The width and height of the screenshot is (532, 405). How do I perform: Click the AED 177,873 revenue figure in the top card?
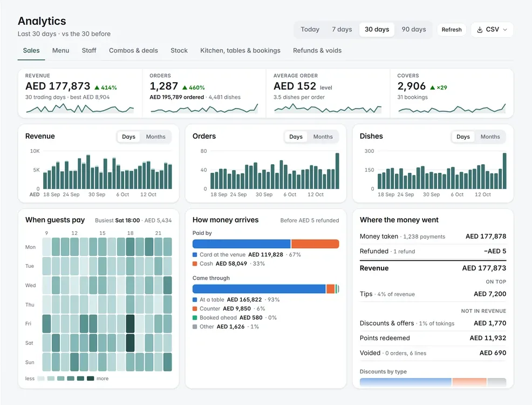point(58,86)
